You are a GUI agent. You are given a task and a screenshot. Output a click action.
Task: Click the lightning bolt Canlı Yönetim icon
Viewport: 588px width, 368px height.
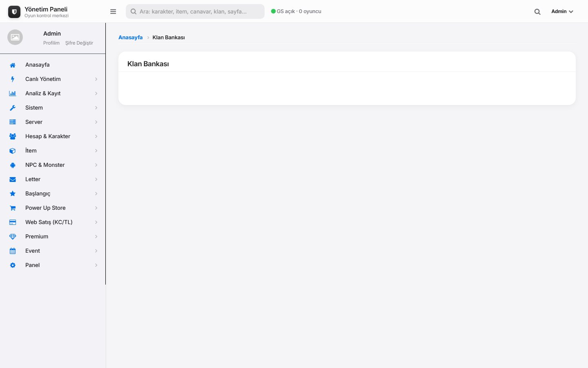pyautogui.click(x=13, y=79)
